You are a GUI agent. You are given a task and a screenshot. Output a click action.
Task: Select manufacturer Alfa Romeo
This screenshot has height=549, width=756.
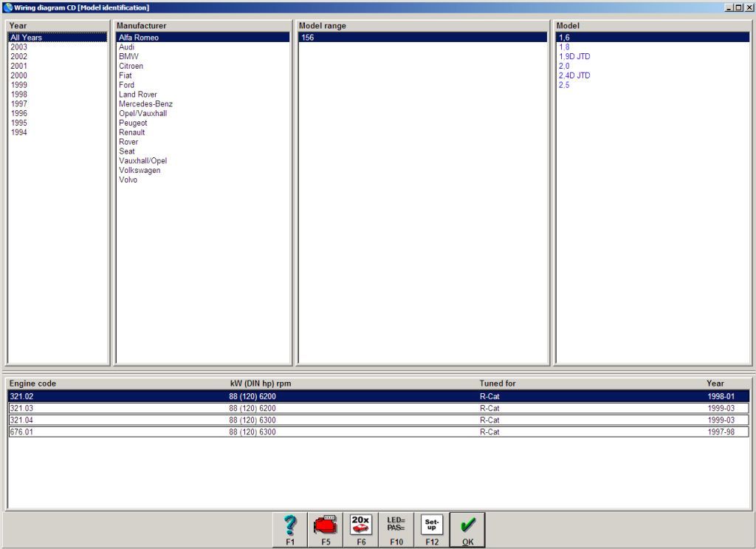(203, 37)
